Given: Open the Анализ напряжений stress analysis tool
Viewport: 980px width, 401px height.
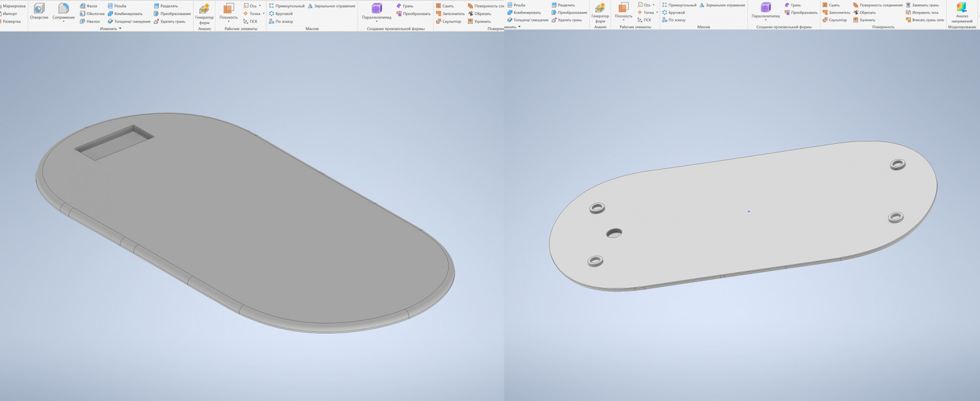Looking at the screenshot, I should tap(962, 11).
